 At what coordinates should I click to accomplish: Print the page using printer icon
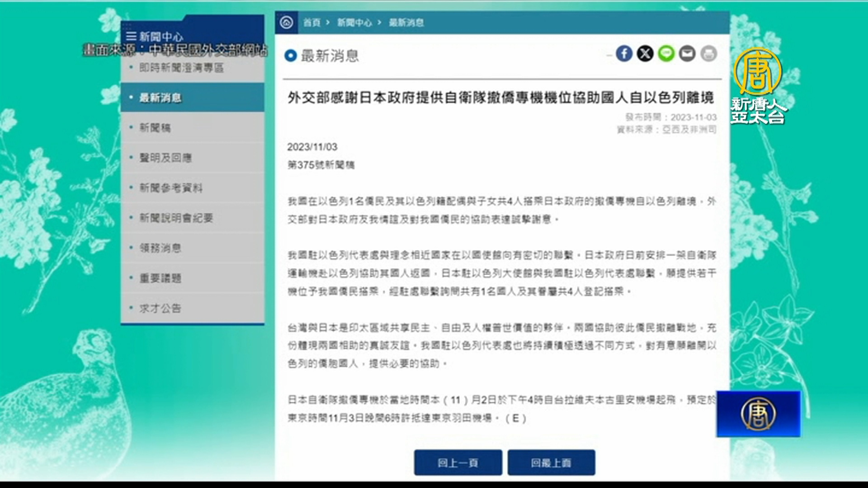tap(708, 54)
